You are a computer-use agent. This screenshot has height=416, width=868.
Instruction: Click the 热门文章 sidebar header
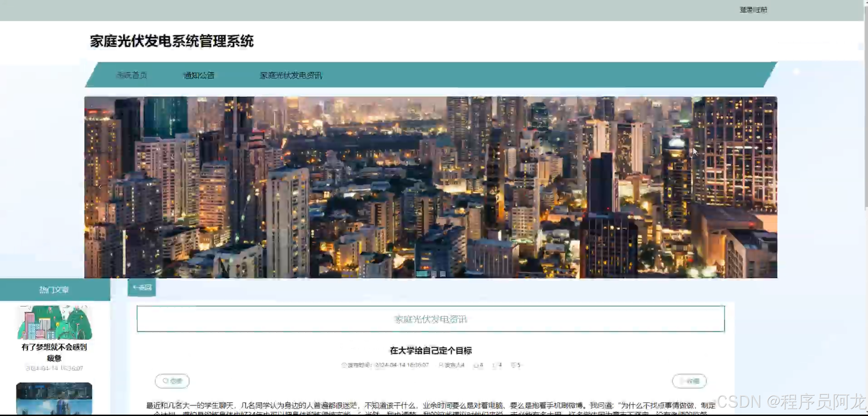pyautogui.click(x=54, y=290)
